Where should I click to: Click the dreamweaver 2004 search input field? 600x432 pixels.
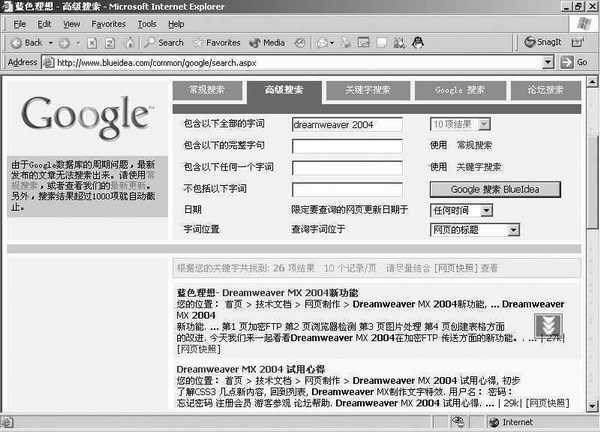click(346, 125)
